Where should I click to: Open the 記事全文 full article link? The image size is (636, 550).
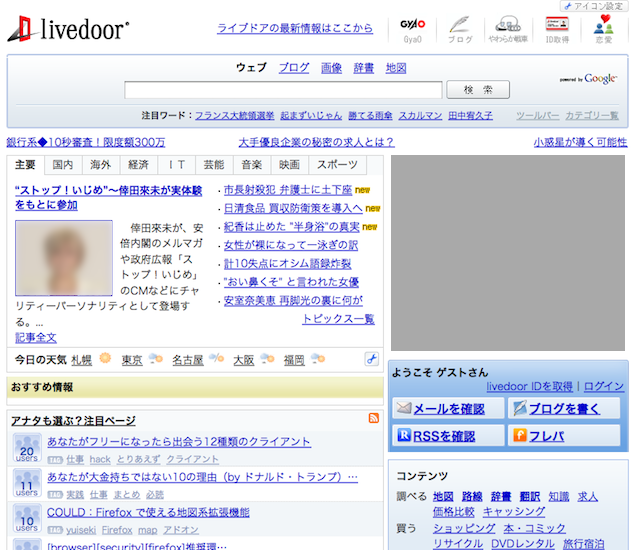click(x=36, y=337)
